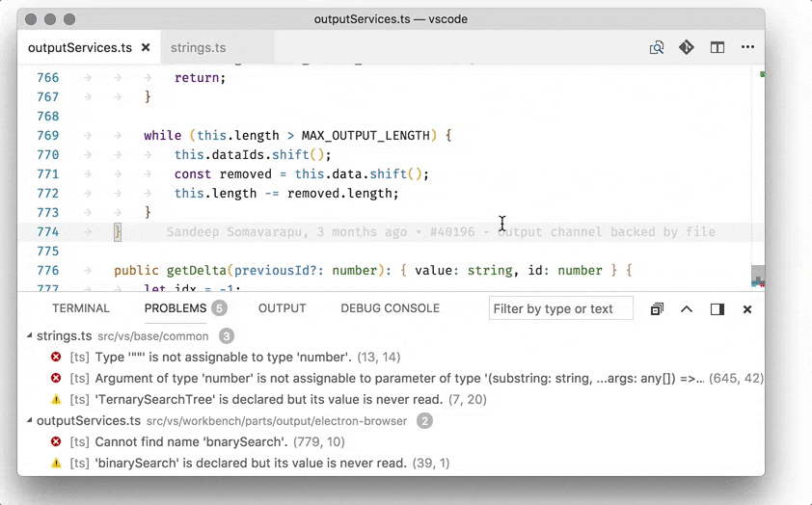Click the Sandeep Somavarapu blame annotation
The width and height of the screenshot is (812, 505).
(x=441, y=232)
